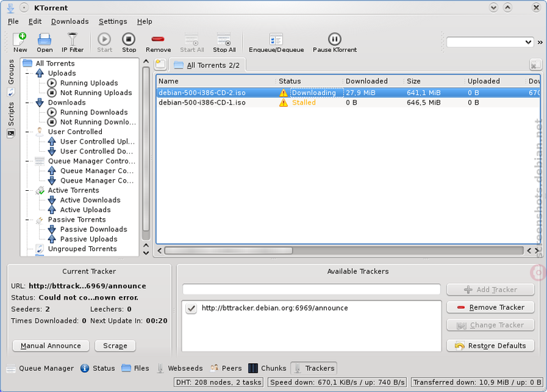Click the Scrape button
Screen dimensions: 547x392
pos(115,346)
